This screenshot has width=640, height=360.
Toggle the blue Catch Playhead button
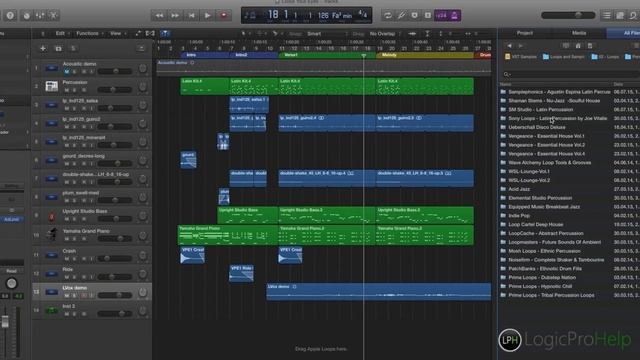[165, 33]
